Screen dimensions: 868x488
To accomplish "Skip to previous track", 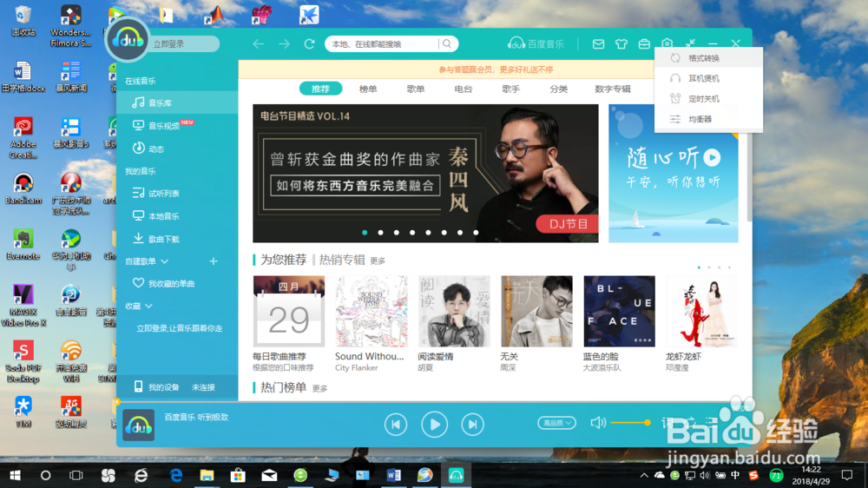I will [396, 425].
